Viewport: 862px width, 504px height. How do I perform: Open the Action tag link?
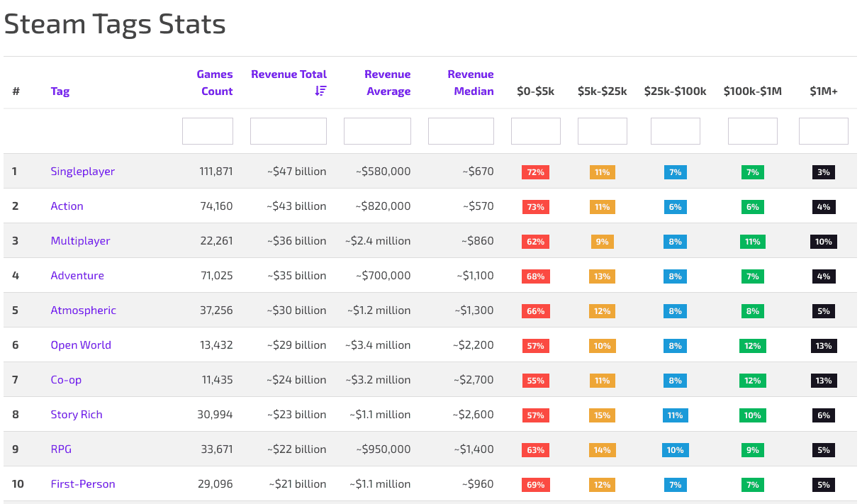[x=67, y=206]
